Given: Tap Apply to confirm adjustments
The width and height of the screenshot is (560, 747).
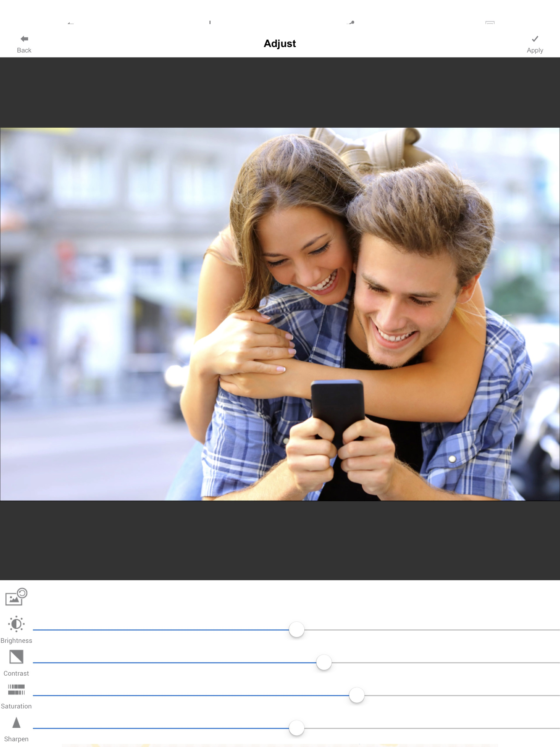Looking at the screenshot, I should tap(535, 50).
